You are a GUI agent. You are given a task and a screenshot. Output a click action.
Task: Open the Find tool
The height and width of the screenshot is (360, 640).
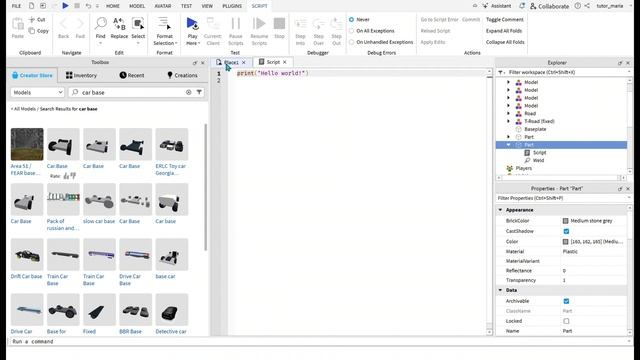100,24
